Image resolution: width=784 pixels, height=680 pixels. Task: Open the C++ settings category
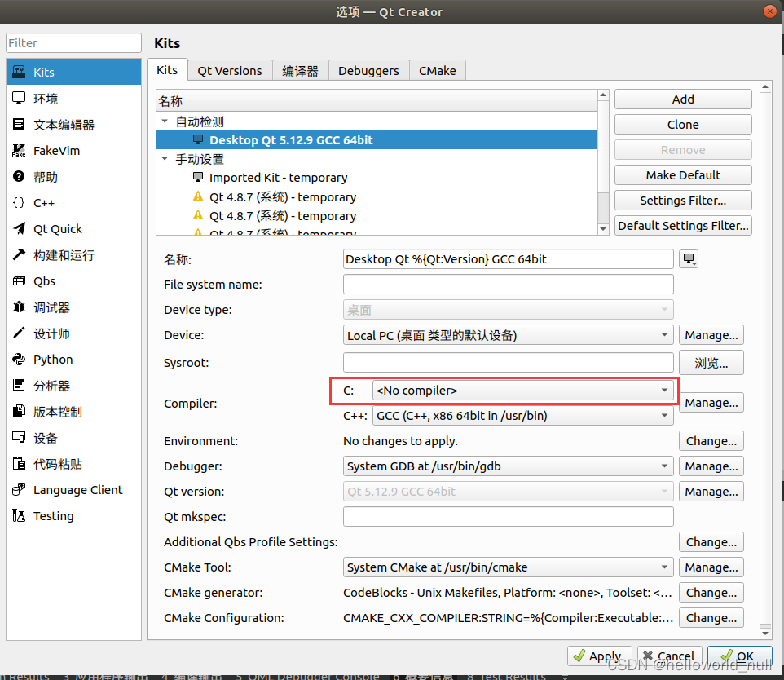tap(73, 203)
